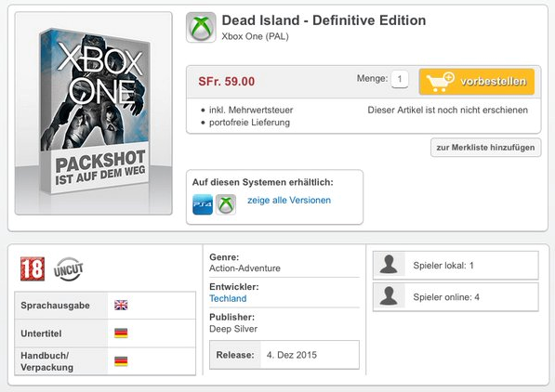Click the Spieler lokal person icon
The width and height of the screenshot is (555, 392).
coord(389,265)
